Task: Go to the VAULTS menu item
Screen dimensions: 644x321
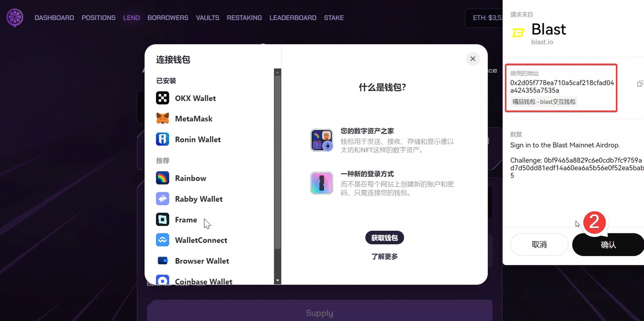Action: (x=208, y=18)
